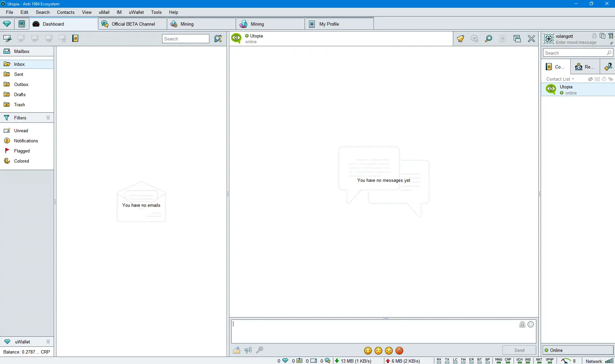Click the Send button
This screenshot has height=364, width=615.
(519, 350)
